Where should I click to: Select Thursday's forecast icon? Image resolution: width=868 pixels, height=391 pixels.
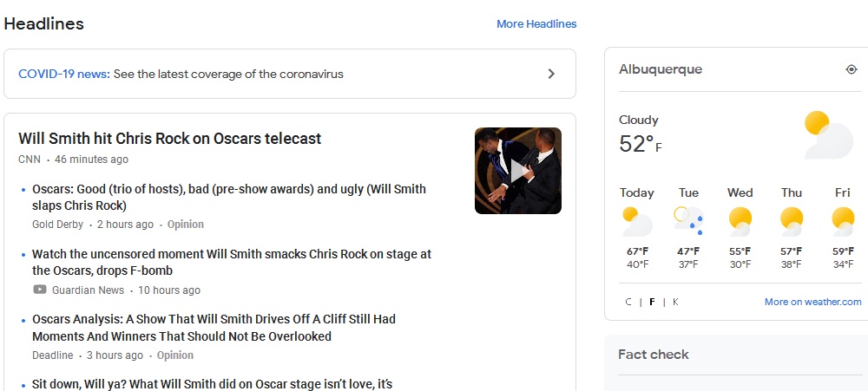pyautogui.click(x=792, y=222)
